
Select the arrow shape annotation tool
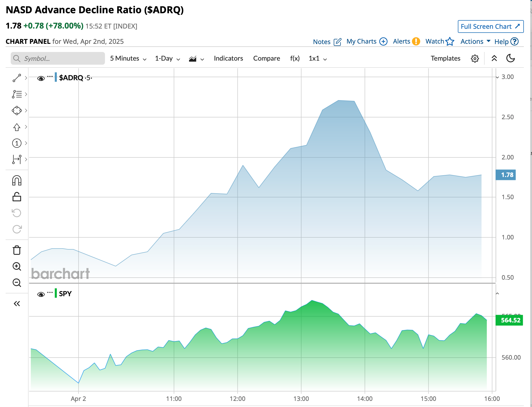pyautogui.click(x=17, y=127)
